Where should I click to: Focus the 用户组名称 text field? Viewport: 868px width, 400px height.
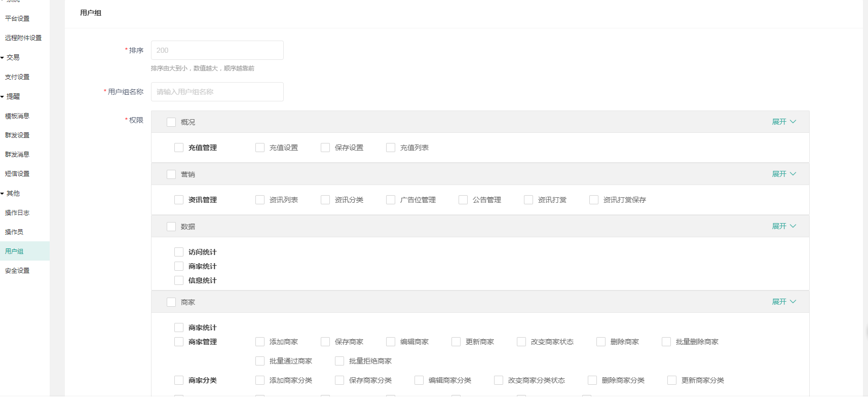coord(217,92)
